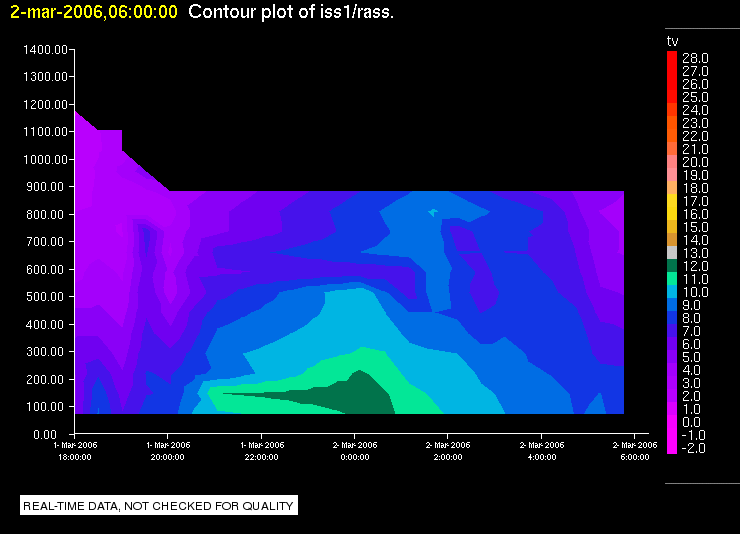Click the 'Contour plot of iss1/rass.' title
740x534 pixels.
291,12
